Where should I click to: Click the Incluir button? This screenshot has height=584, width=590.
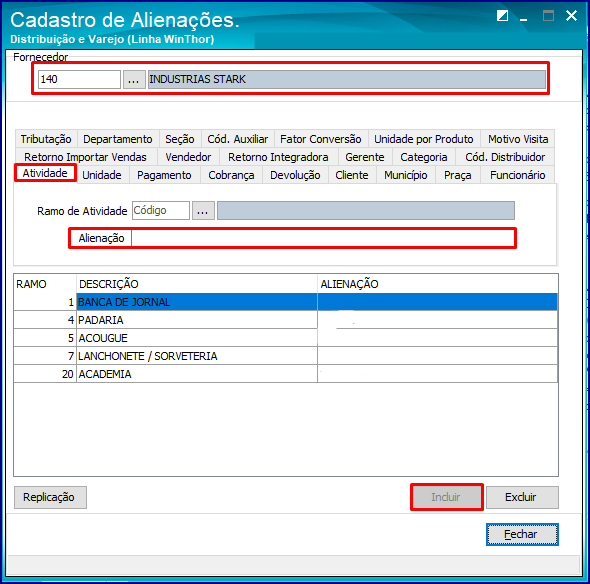pos(447,497)
